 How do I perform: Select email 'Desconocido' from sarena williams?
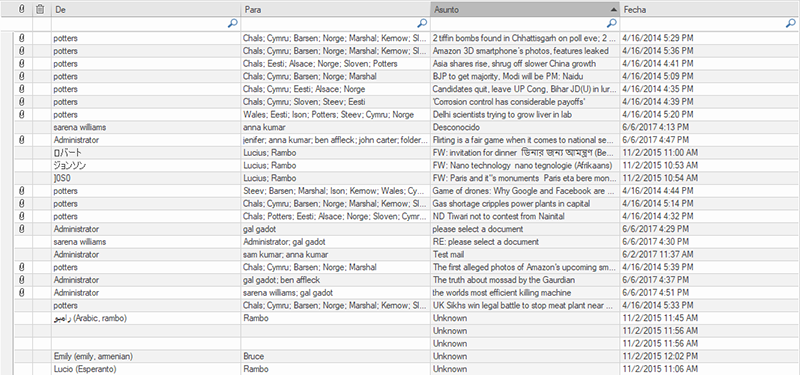tap(407, 127)
